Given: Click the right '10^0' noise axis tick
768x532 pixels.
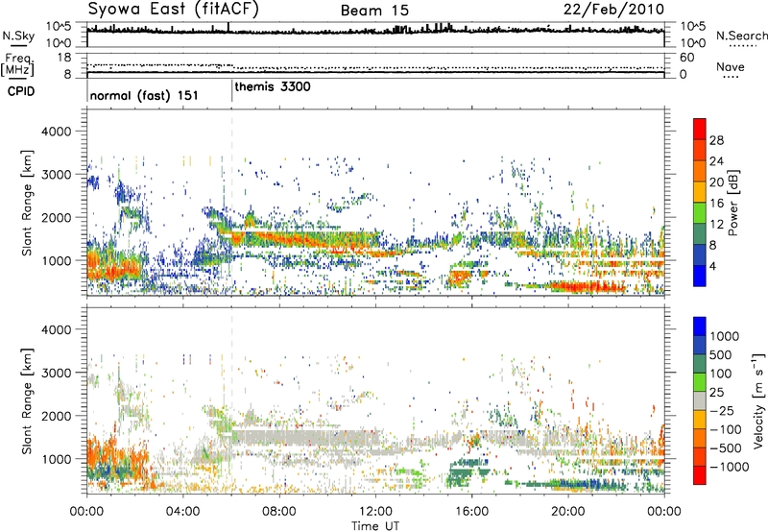Looking at the screenshot, I should coord(692,43).
